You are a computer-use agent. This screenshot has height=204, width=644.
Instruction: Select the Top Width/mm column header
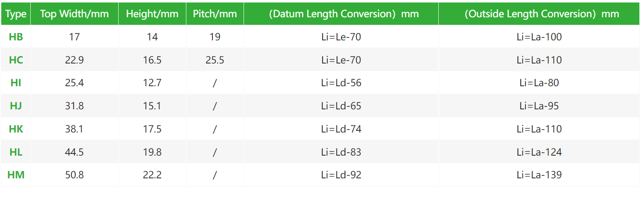click(74, 14)
